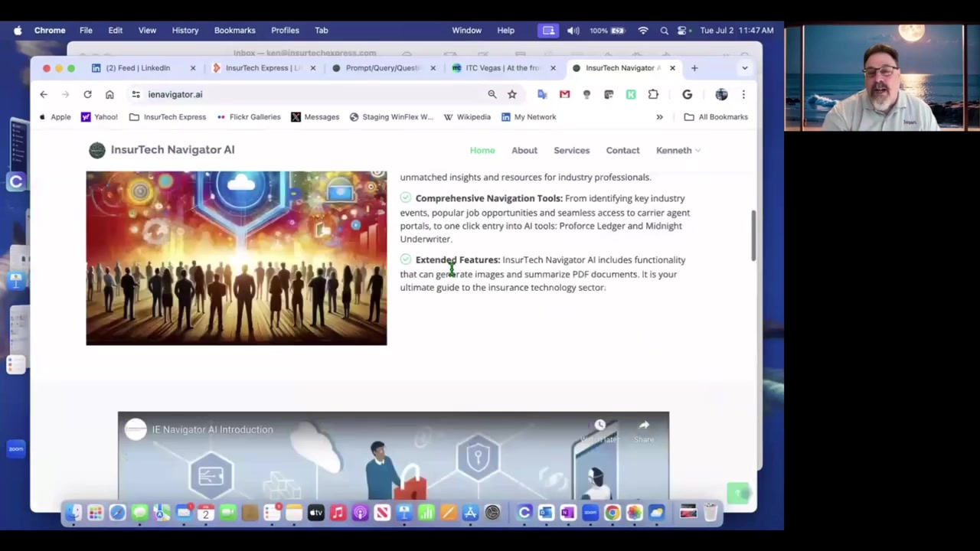Expand the Kenneth account dropdown
Screen dimensions: 980x551
tap(678, 150)
